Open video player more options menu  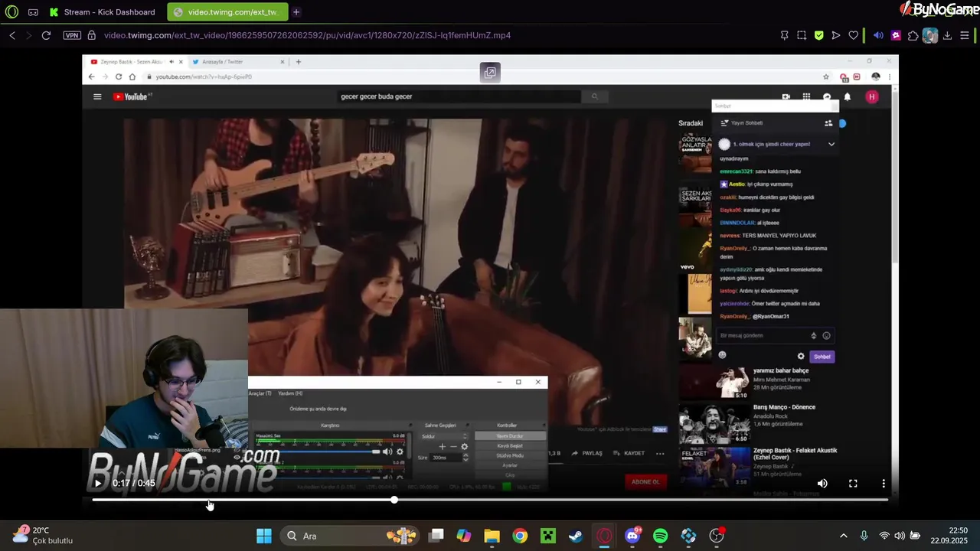pos(884,483)
